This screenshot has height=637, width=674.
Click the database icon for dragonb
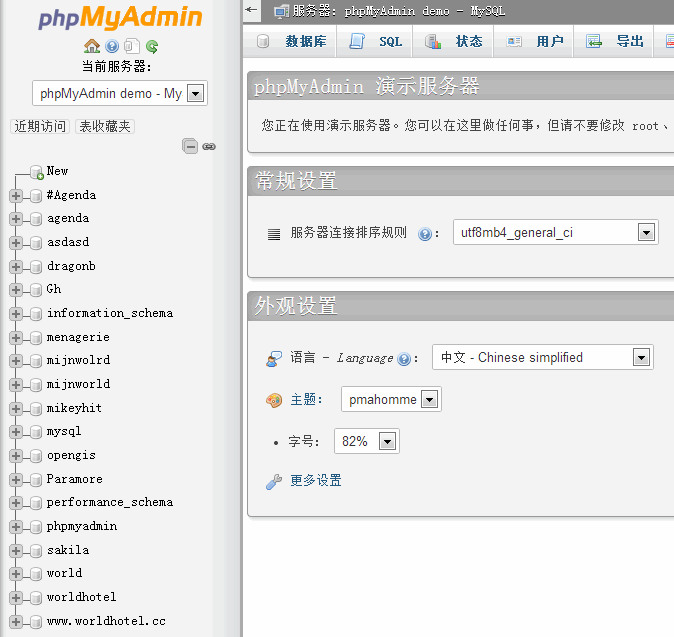point(36,267)
